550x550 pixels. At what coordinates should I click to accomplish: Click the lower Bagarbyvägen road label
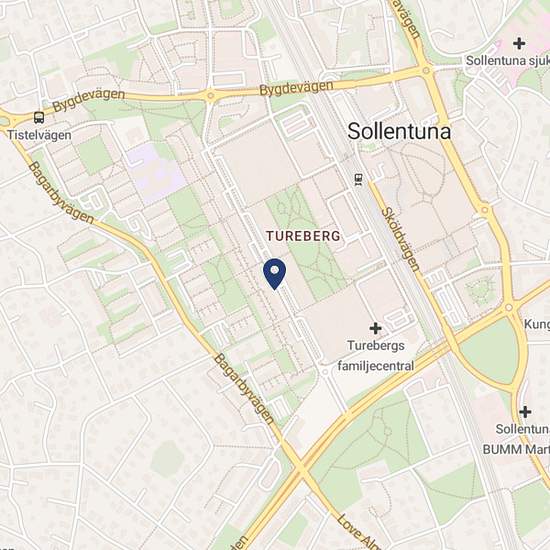pos(243,389)
